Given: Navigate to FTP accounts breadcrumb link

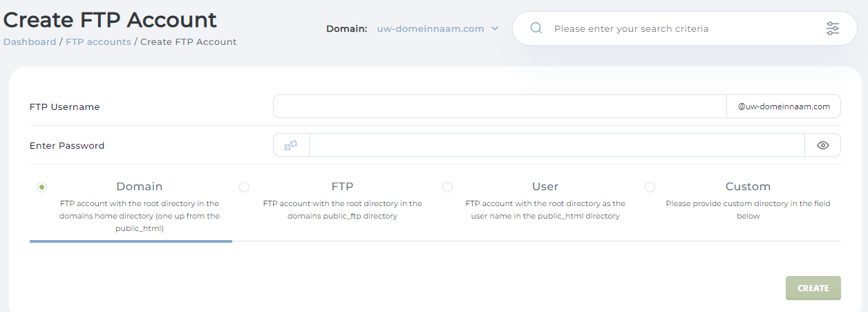Looking at the screenshot, I should coord(98,42).
